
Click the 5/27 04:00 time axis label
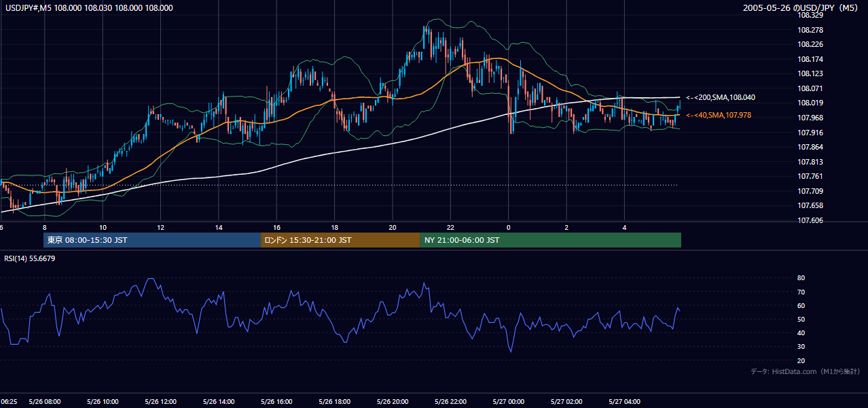coord(625,402)
